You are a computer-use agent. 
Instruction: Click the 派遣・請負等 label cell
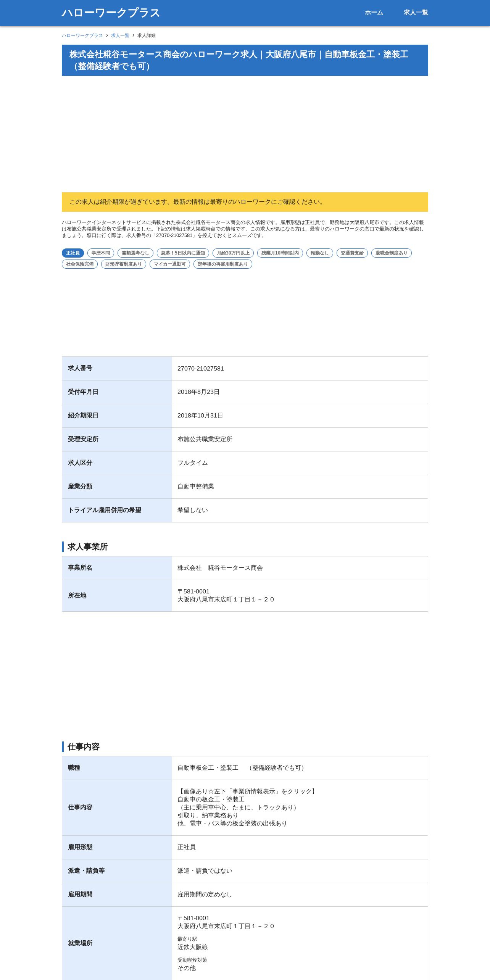click(x=117, y=871)
